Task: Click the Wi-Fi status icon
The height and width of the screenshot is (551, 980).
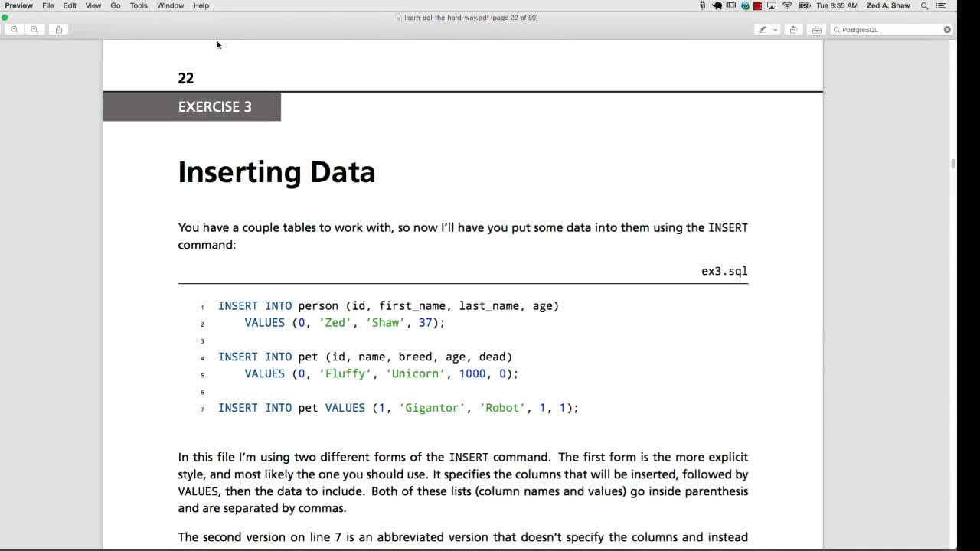Action: (x=787, y=5)
